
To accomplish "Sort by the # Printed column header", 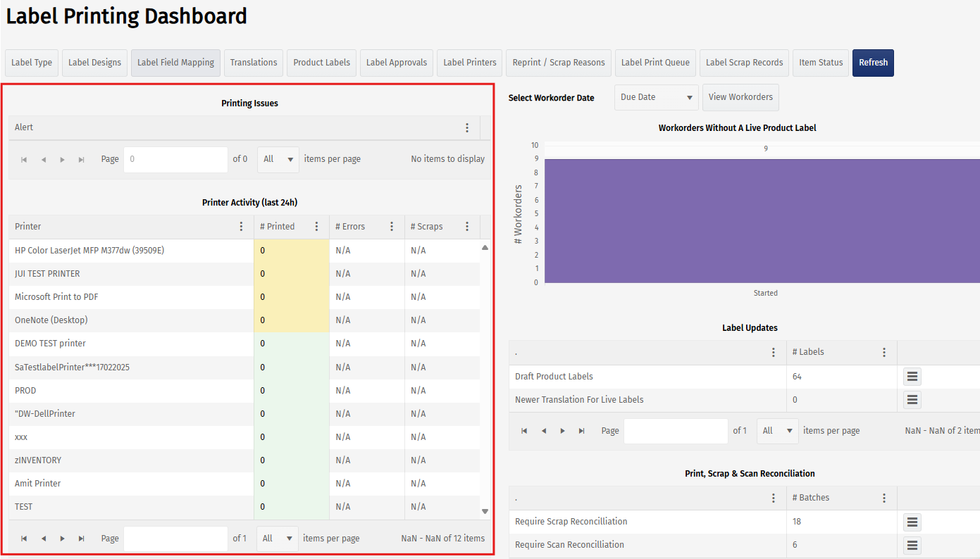I will click(278, 227).
